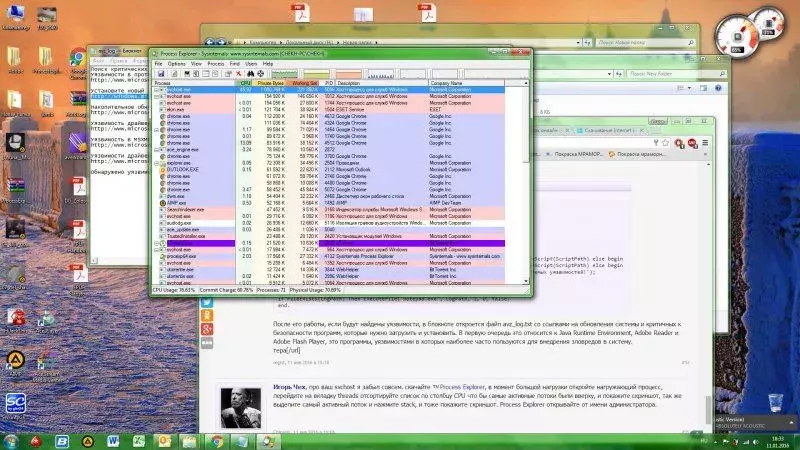Toggle the Show Process Tree toolbar icon
This screenshot has height=450, width=800.
click(x=196, y=74)
